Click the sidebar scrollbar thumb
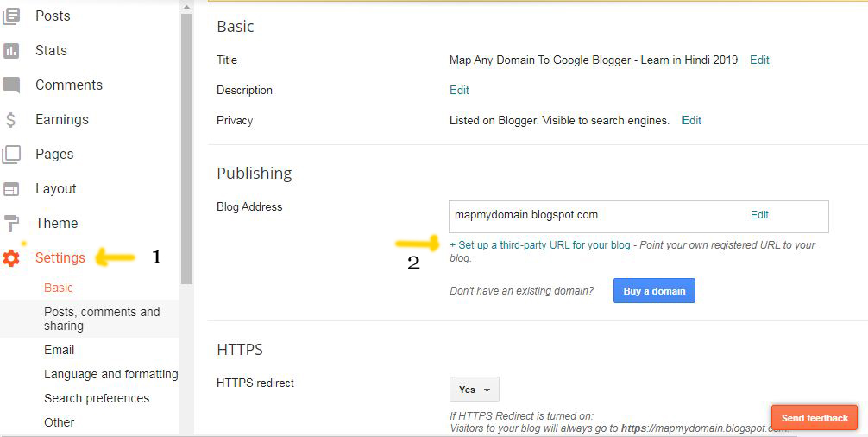Image resolution: width=868 pixels, height=437 pixels. [x=186, y=149]
